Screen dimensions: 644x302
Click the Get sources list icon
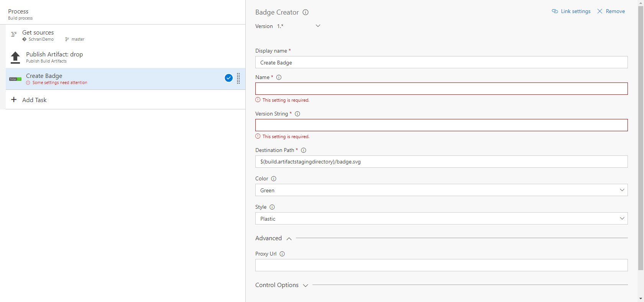[14, 34]
